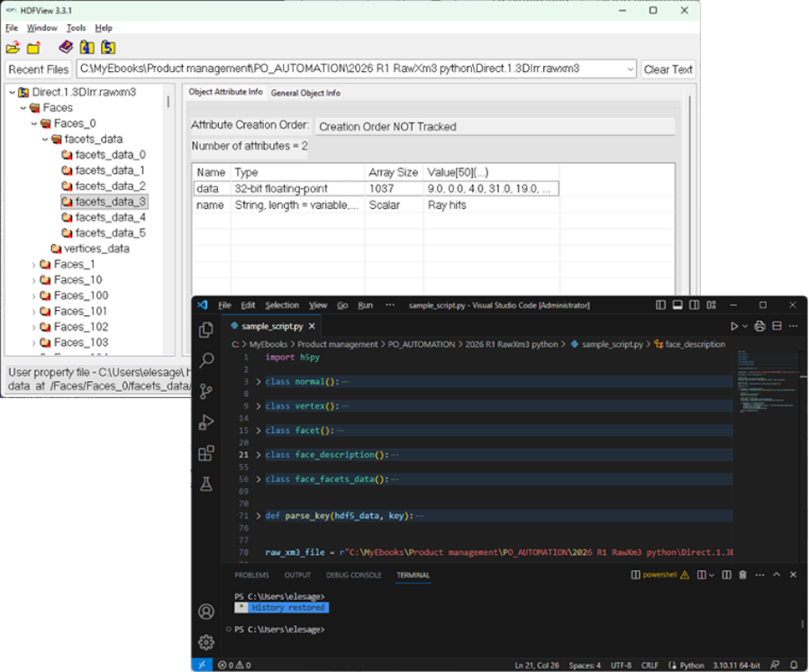Collapse the Direct.1.3DIrr.rawxm3 tree root
The height and width of the screenshot is (672, 809).
click(x=12, y=92)
